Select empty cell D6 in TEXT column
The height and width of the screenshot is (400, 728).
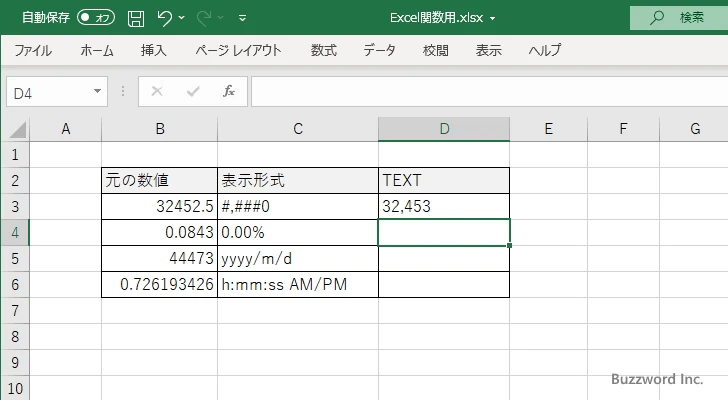tap(444, 284)
